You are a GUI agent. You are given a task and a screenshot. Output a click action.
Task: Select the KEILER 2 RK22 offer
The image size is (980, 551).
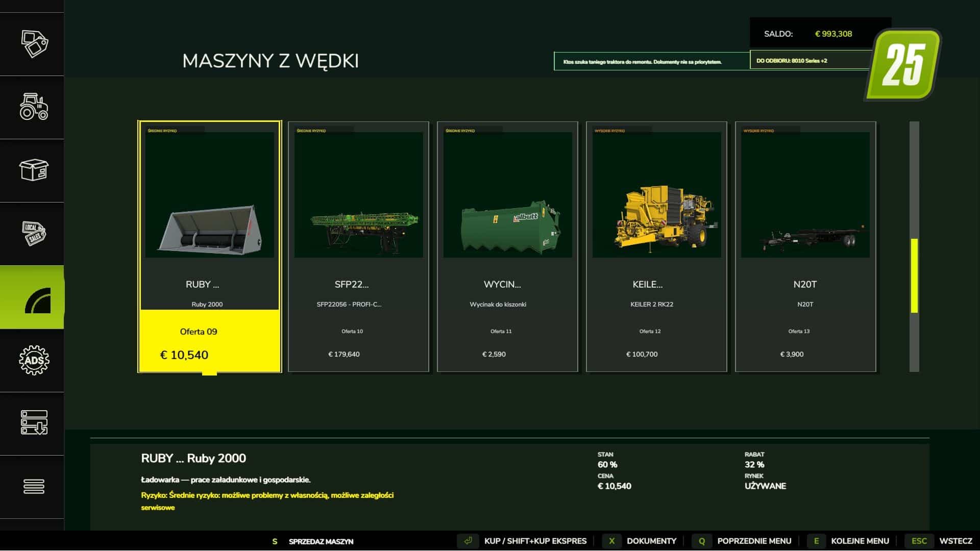pos(656,246)
